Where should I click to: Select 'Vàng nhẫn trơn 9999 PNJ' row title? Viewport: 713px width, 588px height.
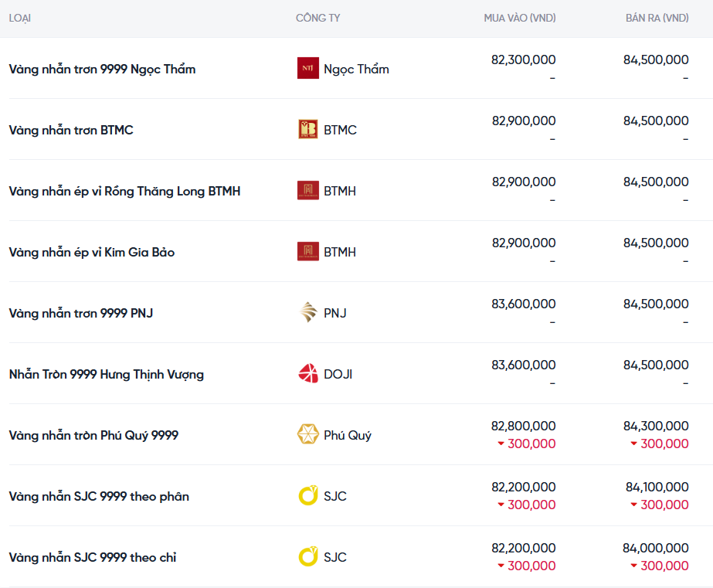point(81,313)
